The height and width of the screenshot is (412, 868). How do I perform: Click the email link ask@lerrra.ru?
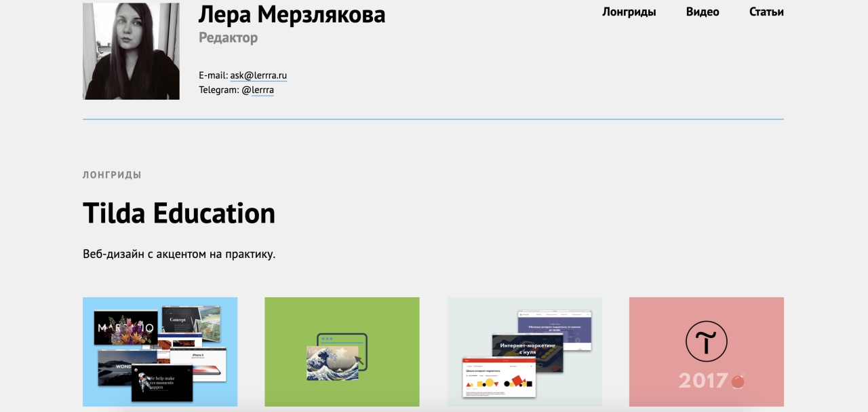click(258, 75)
